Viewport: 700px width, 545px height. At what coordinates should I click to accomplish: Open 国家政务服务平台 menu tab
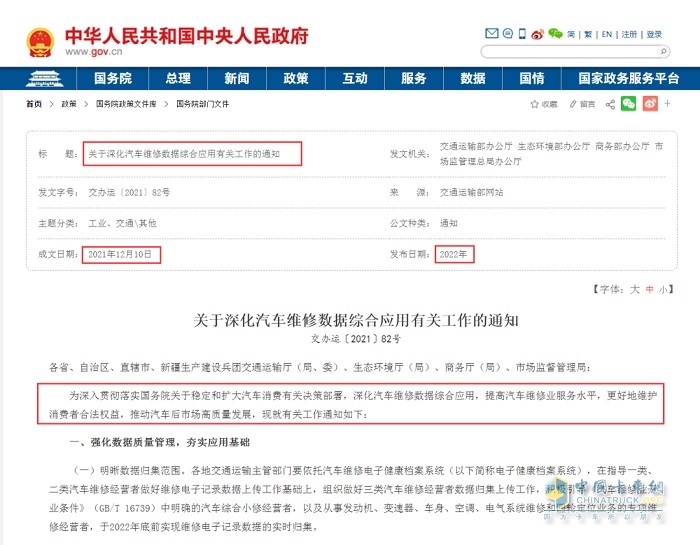(628, 78)
